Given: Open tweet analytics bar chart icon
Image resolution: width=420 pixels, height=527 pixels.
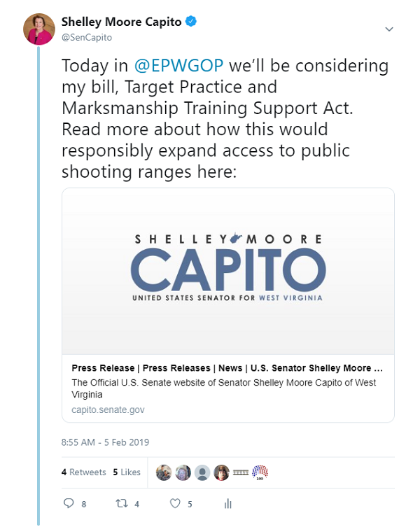Looking at the screenshot, I should [x=228, y=503].
